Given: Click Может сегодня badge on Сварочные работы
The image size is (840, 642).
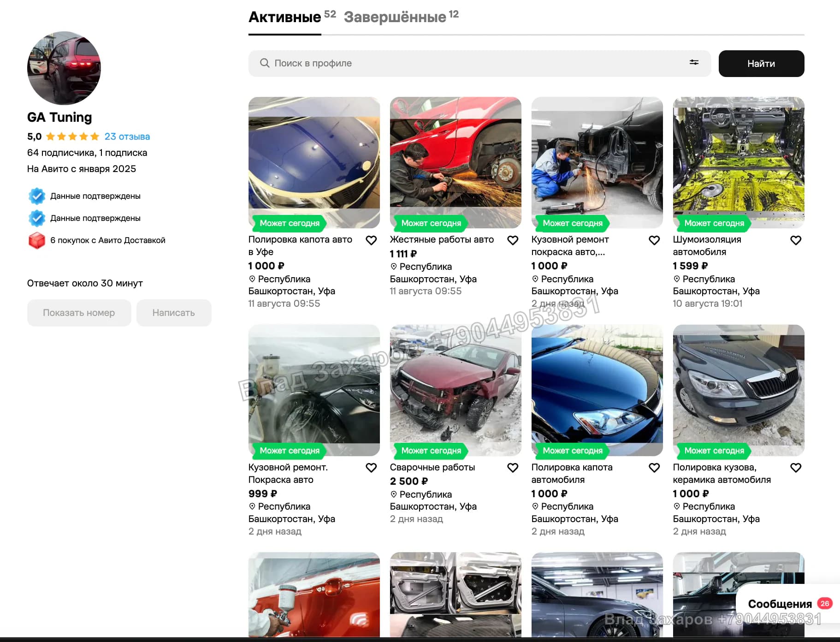Looking at the screenshot, I should [431, 451].
